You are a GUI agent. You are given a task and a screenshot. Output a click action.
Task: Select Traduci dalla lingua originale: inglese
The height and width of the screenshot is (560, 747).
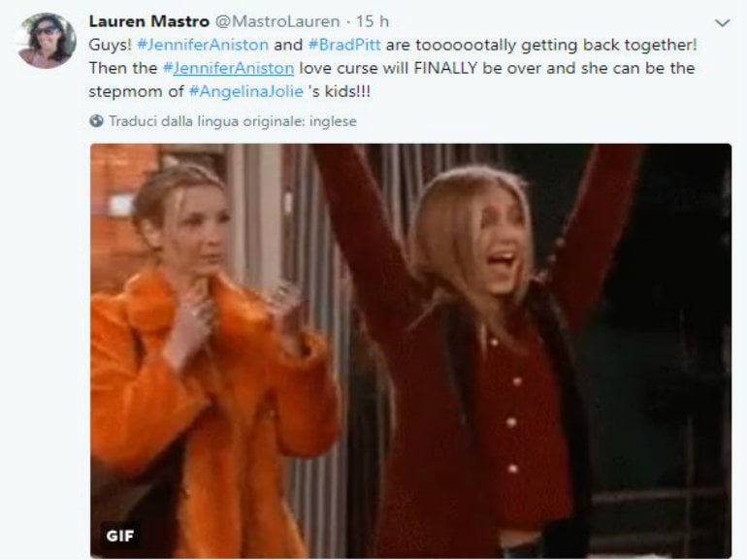coord(233,121)
